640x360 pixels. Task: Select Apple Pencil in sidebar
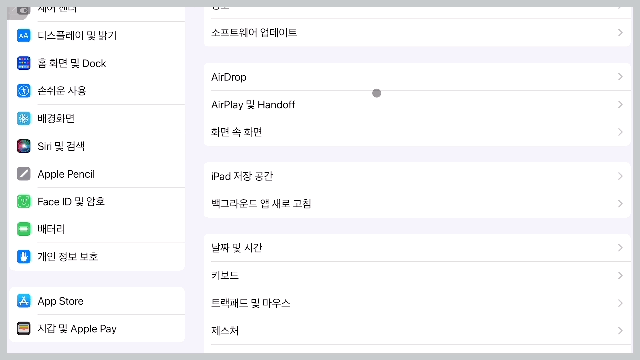(x=97, y=174)
